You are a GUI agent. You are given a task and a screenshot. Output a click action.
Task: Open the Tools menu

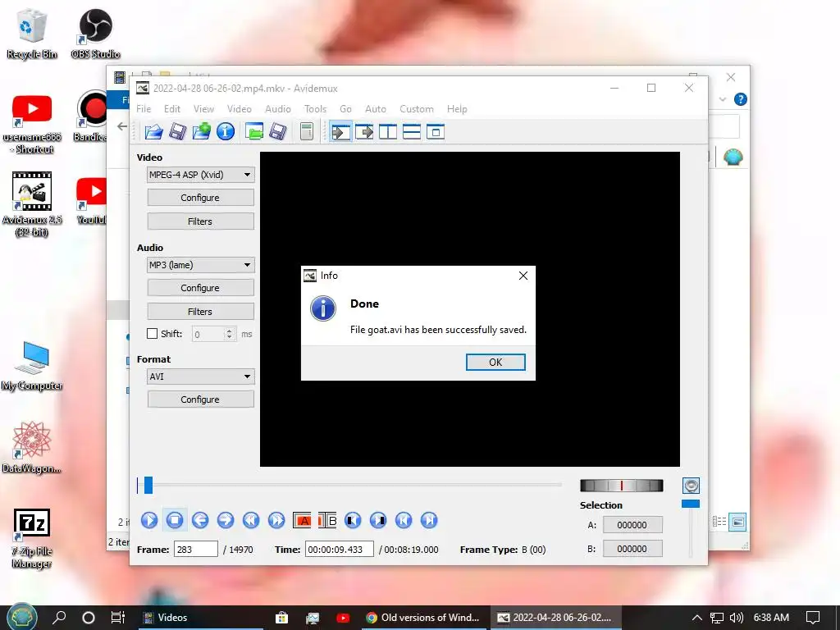[315, 109]
